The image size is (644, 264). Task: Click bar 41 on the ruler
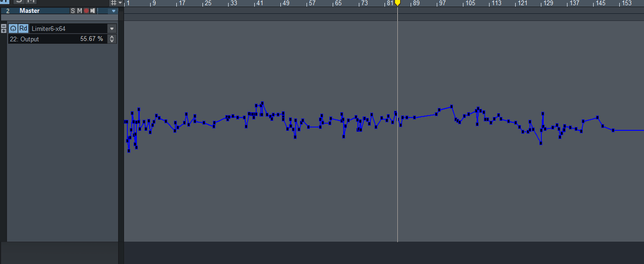click(x=260, y=3)
